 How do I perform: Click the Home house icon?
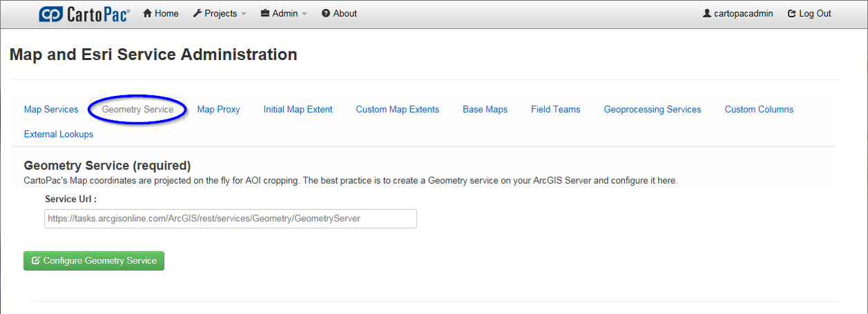coord(147,13)
